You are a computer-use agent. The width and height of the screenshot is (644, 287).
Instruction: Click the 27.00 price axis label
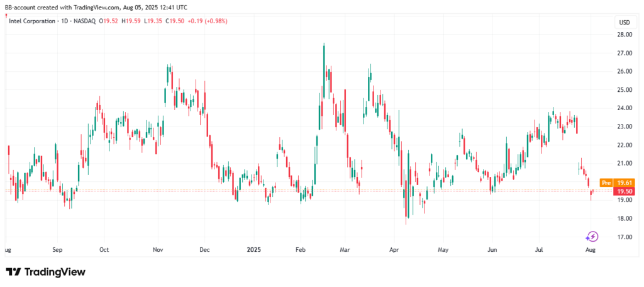[625, 53]
